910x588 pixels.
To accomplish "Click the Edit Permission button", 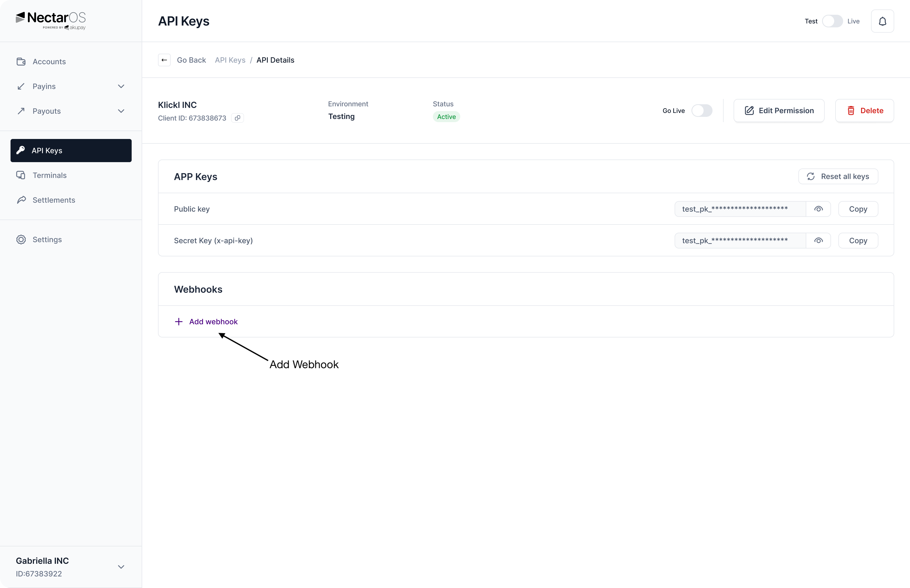I will [779, 111].
